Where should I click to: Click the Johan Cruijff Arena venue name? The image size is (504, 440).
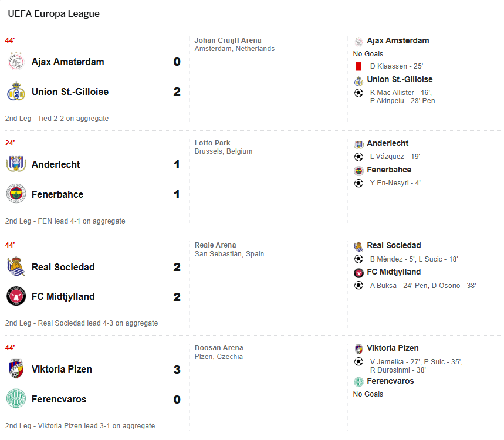pyautogui.click(x=228, y=40)
